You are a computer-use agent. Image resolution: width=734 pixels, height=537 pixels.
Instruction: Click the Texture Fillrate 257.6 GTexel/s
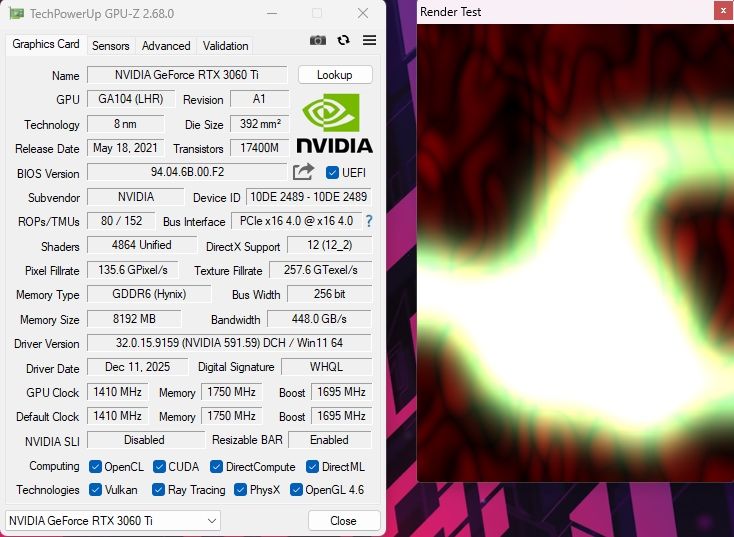pyautogui.click(x=321, y=270)
